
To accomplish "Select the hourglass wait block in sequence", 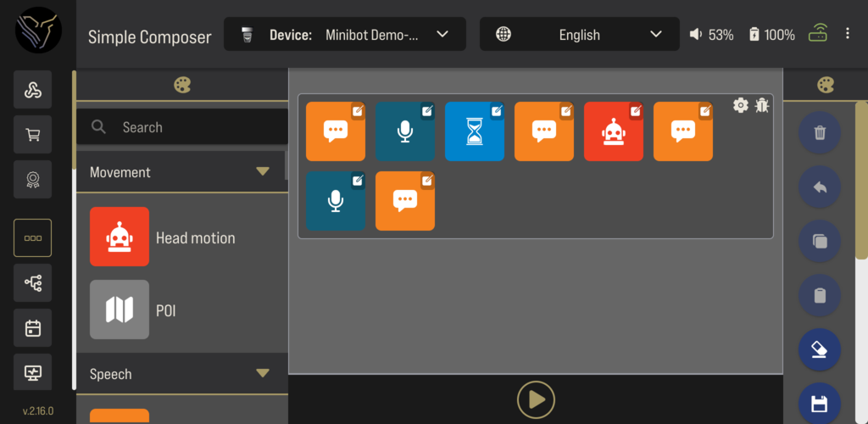I will [475, 131].
